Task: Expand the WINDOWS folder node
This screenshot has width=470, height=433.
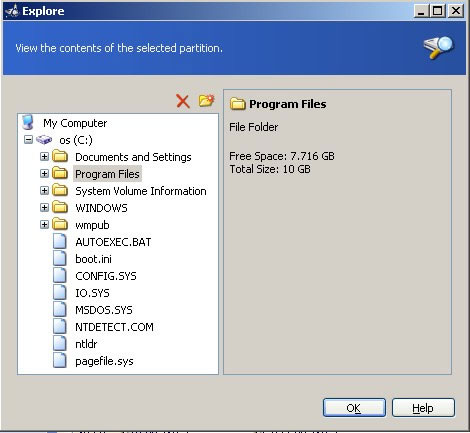Action: pos(44,207)
